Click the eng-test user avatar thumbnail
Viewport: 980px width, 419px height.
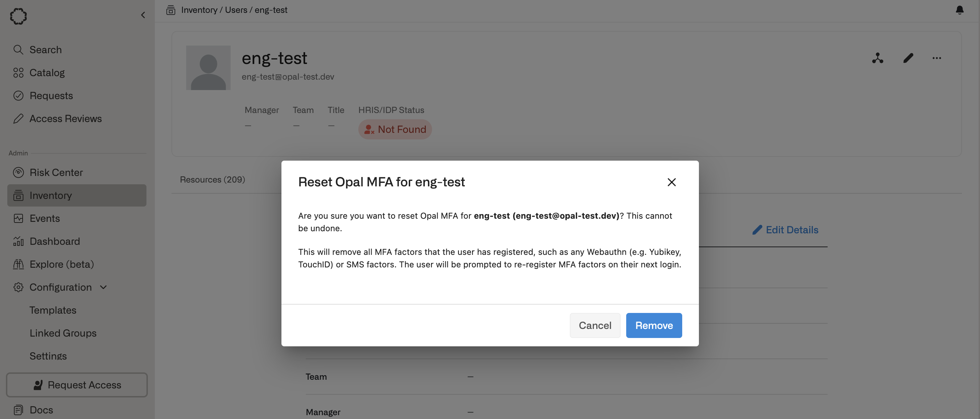pos(208,68)
